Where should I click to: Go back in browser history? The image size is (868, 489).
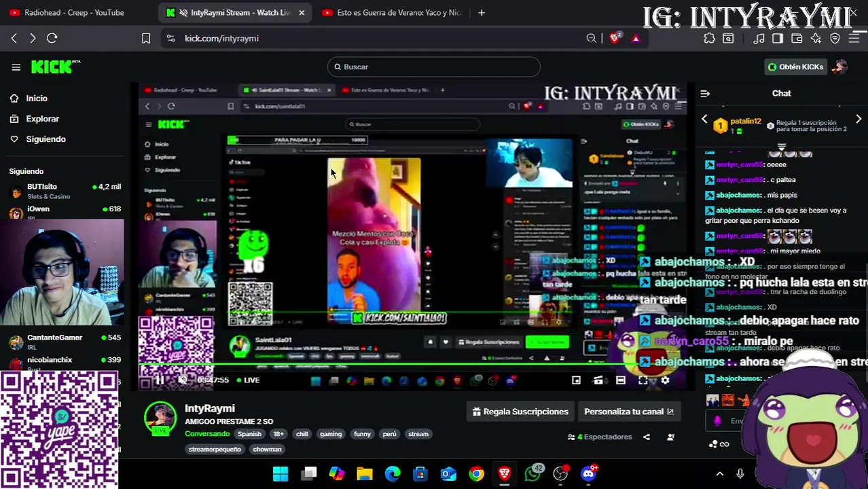coord(14,38)
